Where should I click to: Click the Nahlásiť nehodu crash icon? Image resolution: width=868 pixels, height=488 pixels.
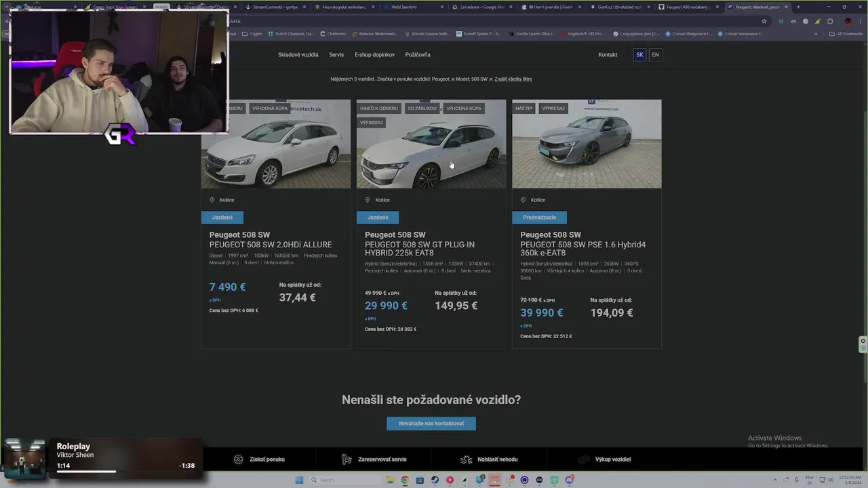click(466, 460)
